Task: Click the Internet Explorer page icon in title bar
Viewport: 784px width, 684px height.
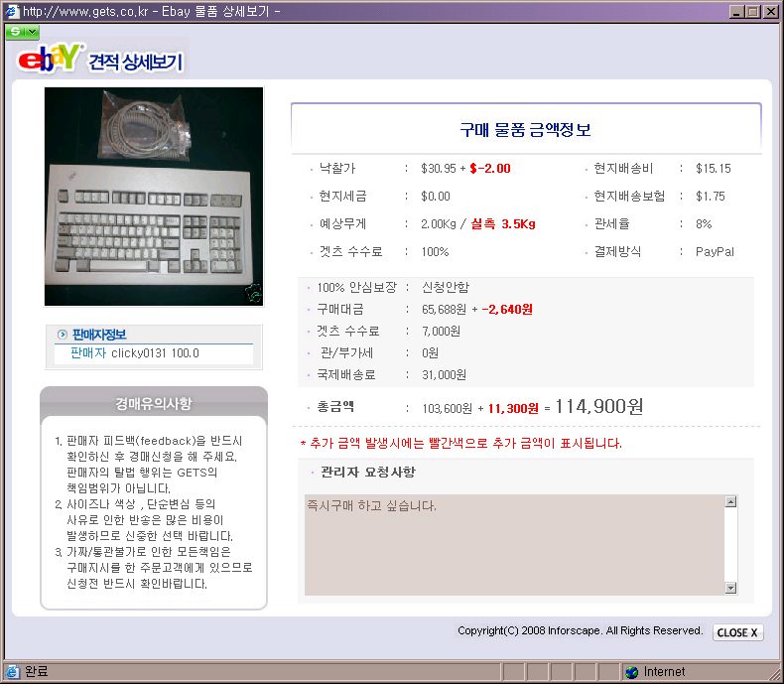Action: [x=12, y=11]
